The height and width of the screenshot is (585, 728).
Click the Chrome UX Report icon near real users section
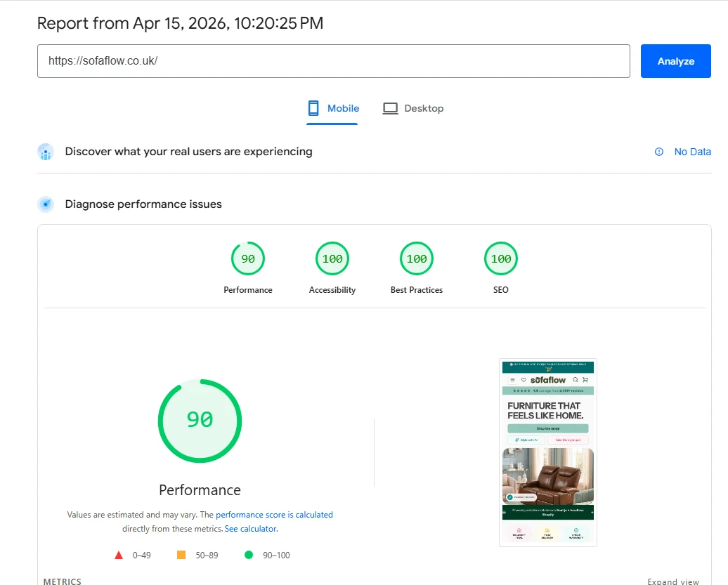pyautogui.click(x=46, y=152)
